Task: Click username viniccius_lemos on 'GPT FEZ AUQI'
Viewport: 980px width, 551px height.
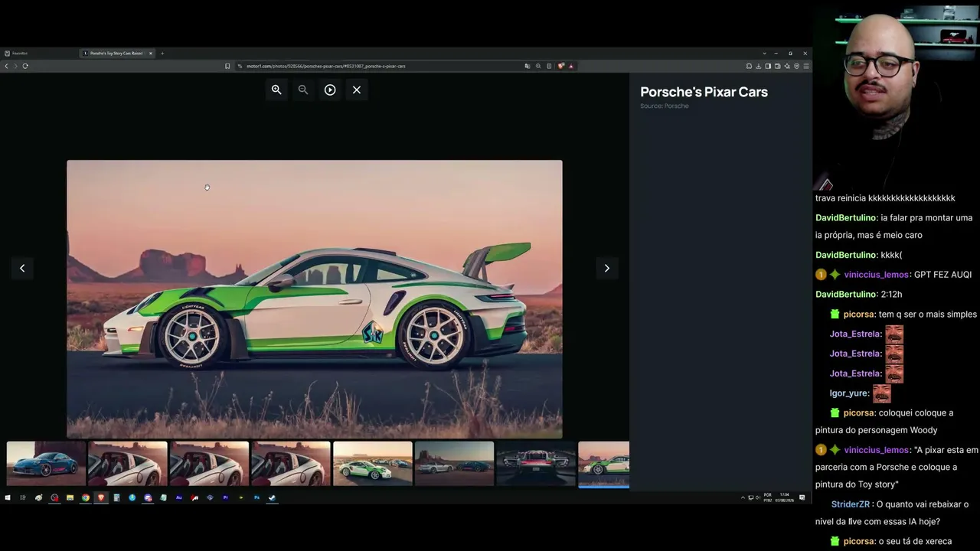Action: tap(876, 275)
